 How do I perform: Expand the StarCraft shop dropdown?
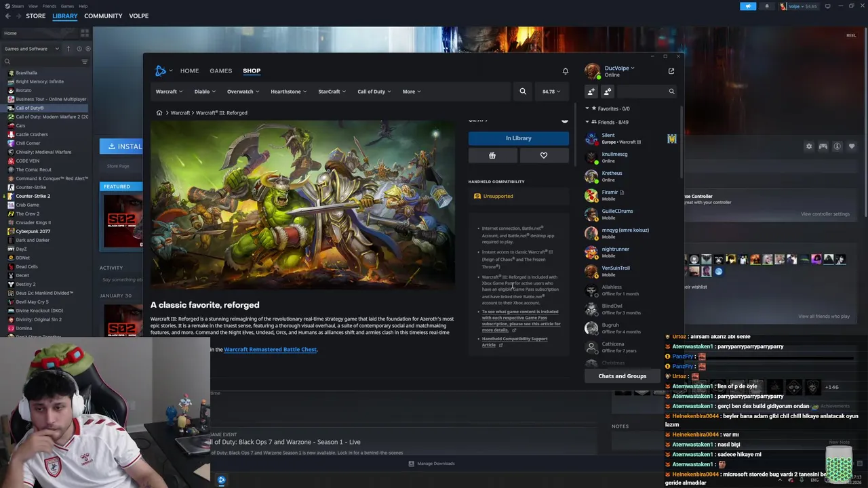(332, 91)
